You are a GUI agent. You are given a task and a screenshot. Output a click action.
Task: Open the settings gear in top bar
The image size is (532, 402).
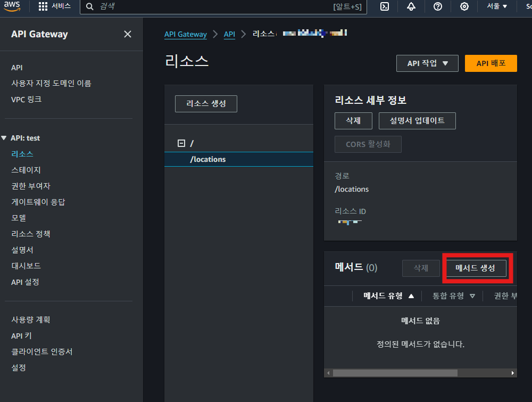click(464, 6)
